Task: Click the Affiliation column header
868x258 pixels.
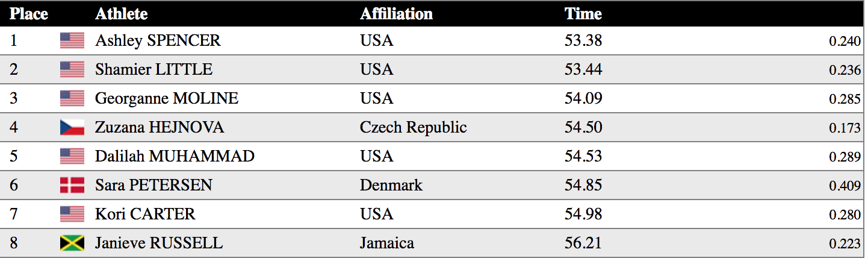Action: [396, 13]
